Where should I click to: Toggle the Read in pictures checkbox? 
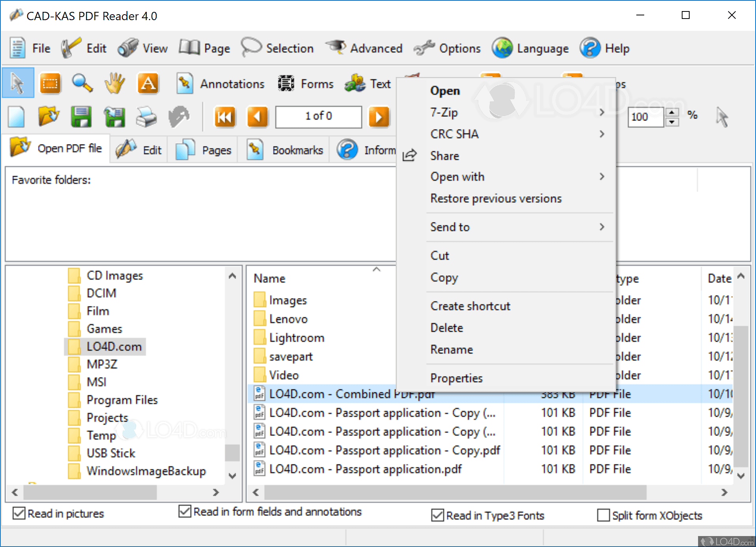19,513
